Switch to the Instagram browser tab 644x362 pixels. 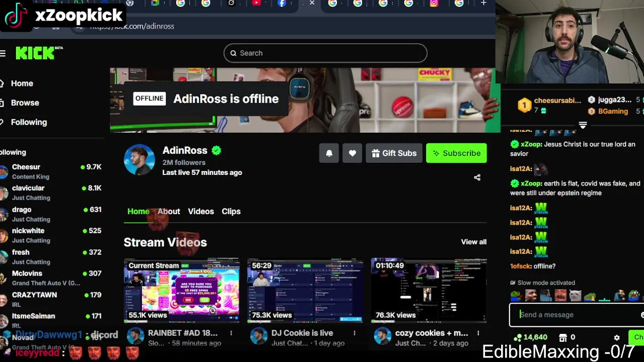434,4
